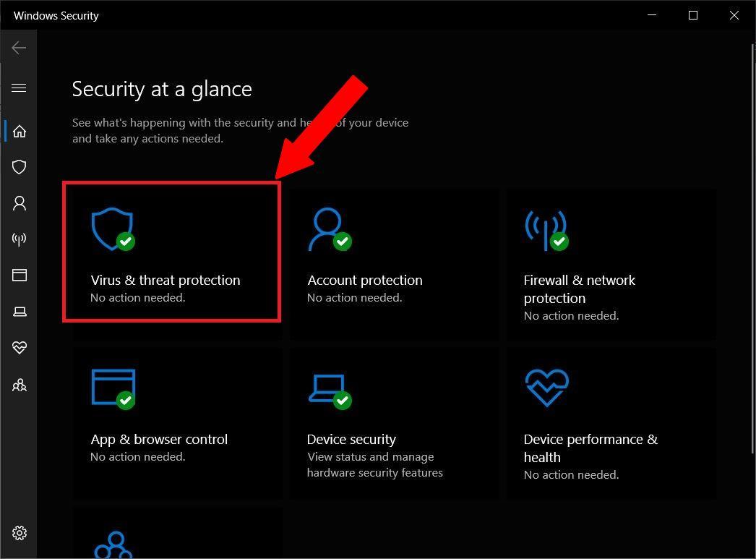
Task: Open Device performance heart icon in sidebar
Action: point(20,347)
